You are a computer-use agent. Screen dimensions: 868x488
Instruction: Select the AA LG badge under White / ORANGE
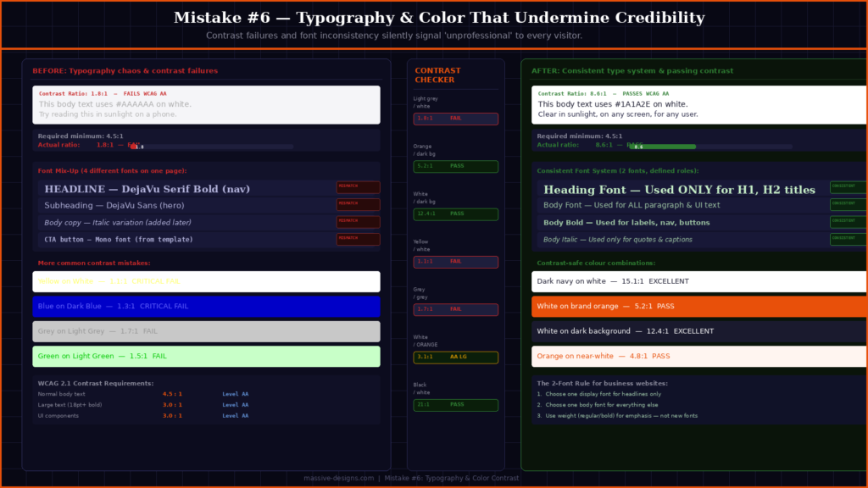pos(455,357)
